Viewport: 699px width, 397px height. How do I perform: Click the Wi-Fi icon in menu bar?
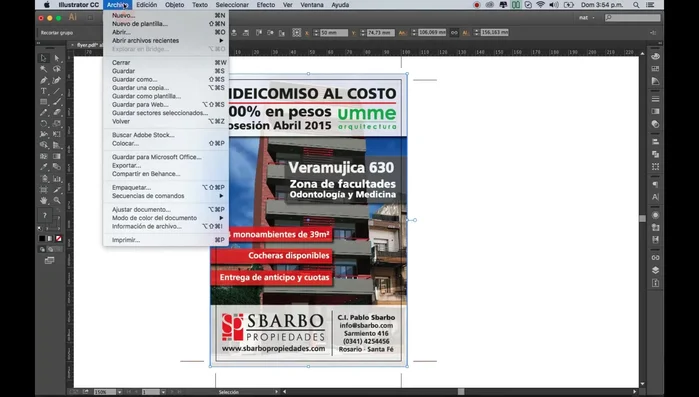[x=540, y=5]
